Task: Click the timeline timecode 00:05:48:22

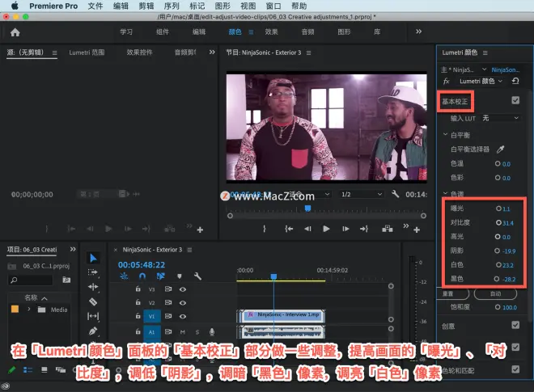Action: (142, 265)
